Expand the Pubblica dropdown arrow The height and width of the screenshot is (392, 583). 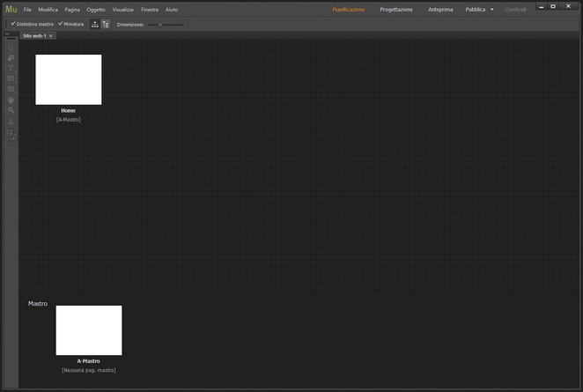pyautogui.click(x=492, y=10)
